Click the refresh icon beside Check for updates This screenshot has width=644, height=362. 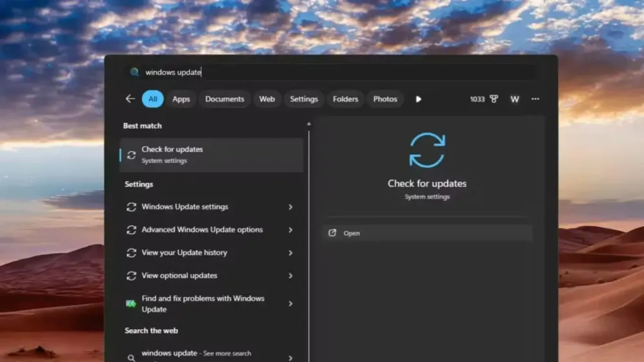pyautogui.click(x=131, y=155)
